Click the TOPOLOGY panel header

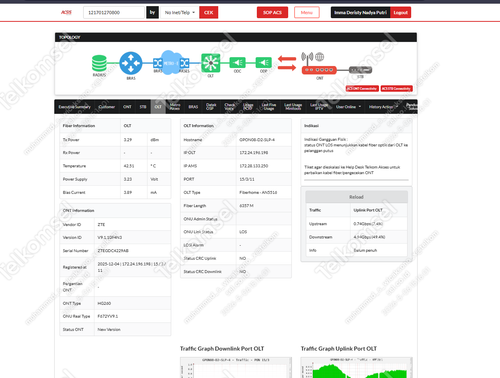[236, 37]
